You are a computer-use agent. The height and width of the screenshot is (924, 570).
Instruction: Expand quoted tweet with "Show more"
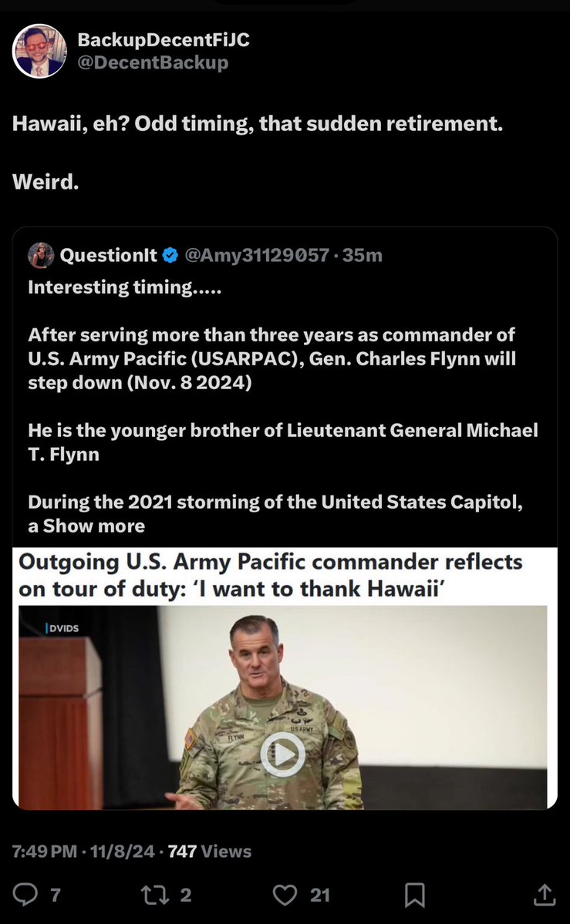(x=94, y=526)
